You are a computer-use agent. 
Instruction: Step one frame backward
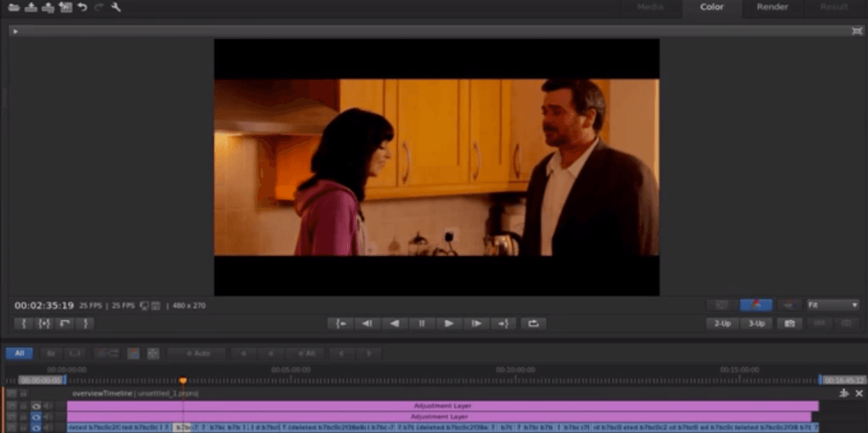pos(367,324)
